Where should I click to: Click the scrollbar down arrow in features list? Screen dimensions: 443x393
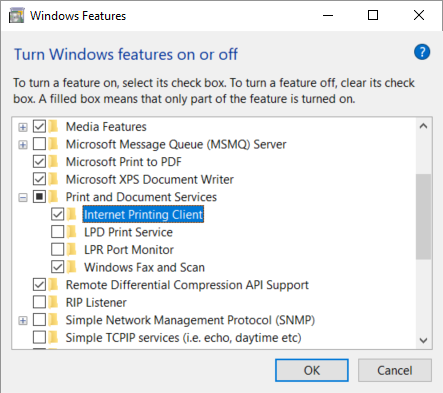(424, 340)
